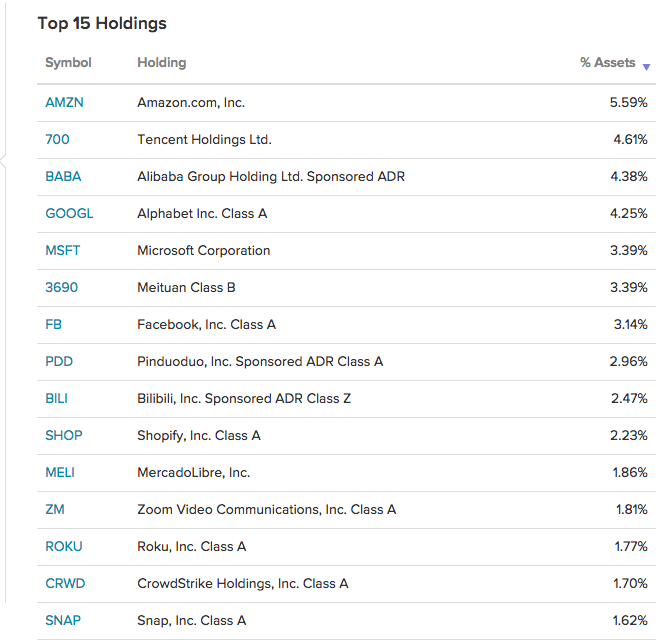Open the PDD ticker link
This screenshot has width=669, height=643.
click(x=59, y=361)
